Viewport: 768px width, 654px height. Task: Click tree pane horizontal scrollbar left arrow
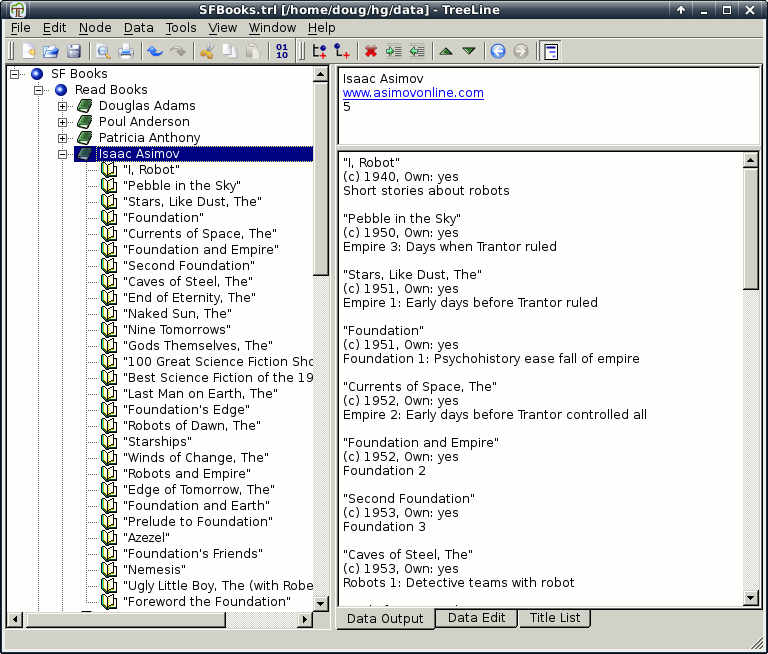pos(15,620)
